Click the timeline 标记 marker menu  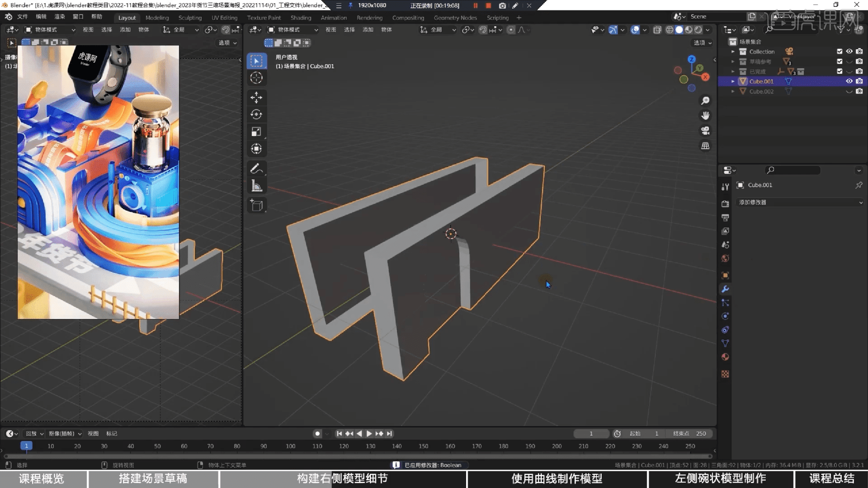point(112,433)
